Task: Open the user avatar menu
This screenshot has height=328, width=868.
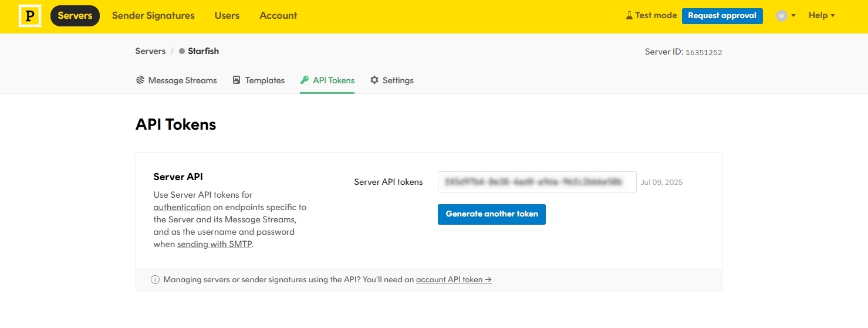Action: (x=781, y=16)
